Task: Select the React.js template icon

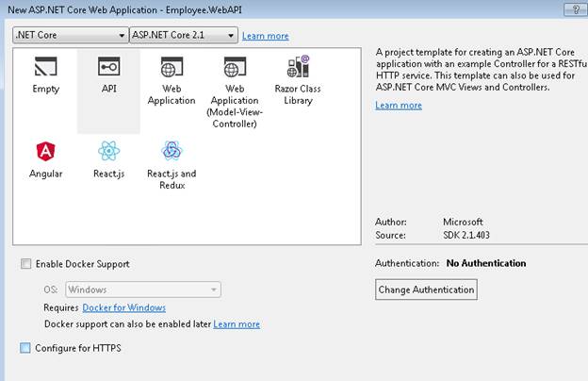Action: (x=108, y=151)
